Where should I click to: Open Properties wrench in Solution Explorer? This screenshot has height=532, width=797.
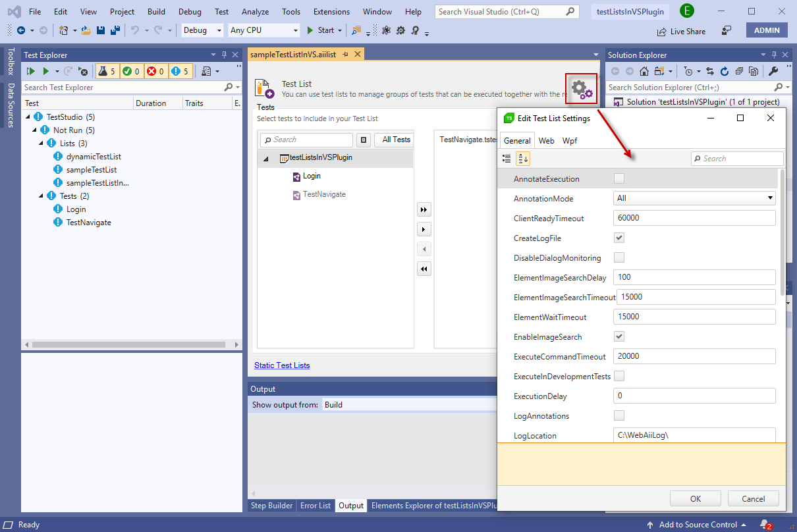[773, 71]
